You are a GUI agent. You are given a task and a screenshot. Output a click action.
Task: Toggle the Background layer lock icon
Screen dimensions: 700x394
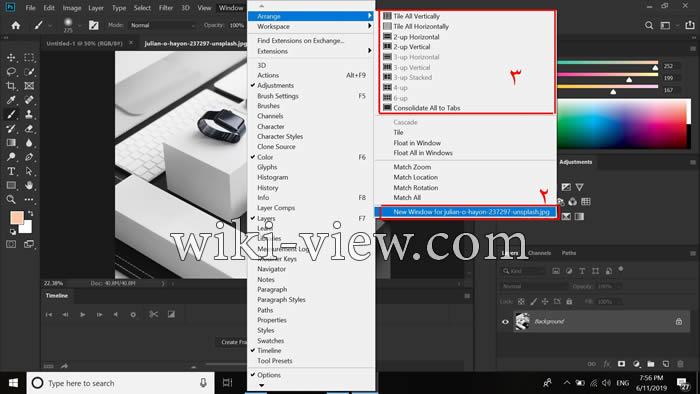[x=679, y=321]
